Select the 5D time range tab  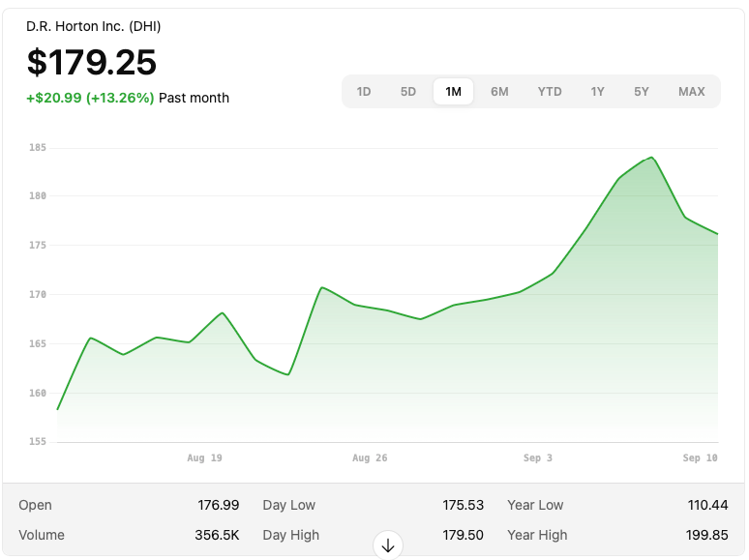pos(408,92)
